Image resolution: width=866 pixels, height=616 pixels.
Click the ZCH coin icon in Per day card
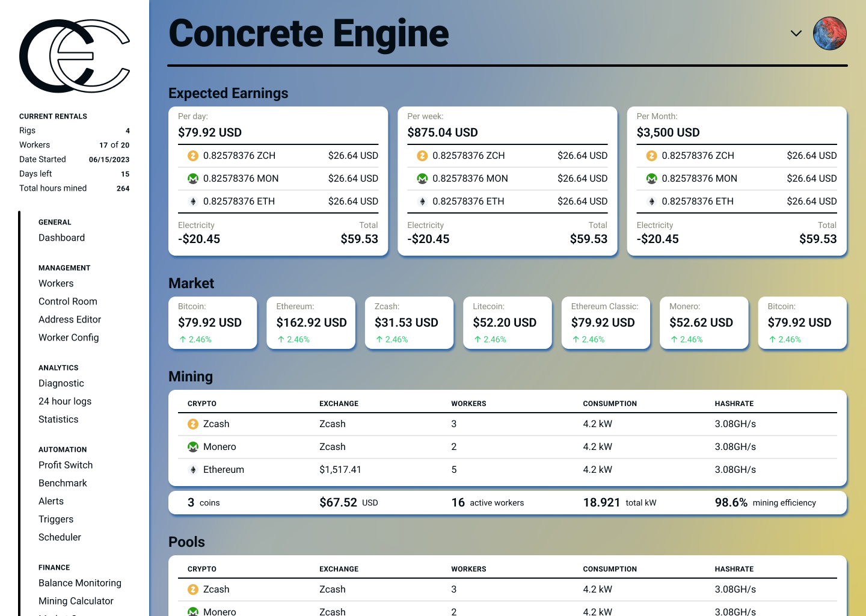coord(192,155)
